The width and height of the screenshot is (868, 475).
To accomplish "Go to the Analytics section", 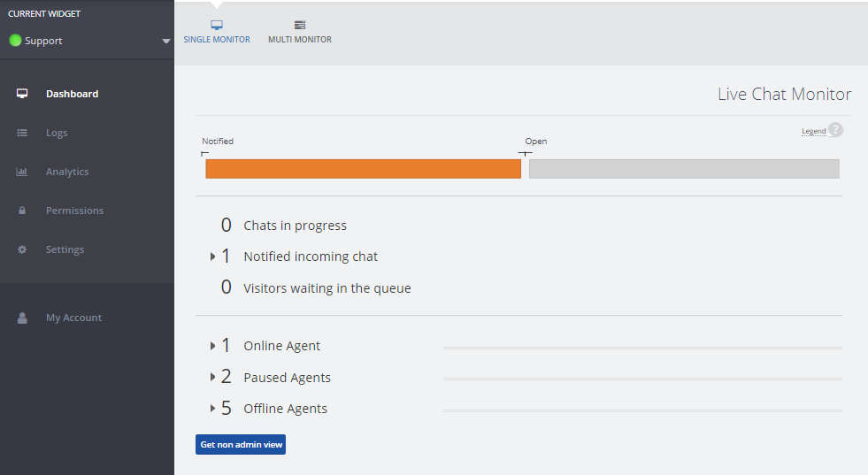I will 67,172.
